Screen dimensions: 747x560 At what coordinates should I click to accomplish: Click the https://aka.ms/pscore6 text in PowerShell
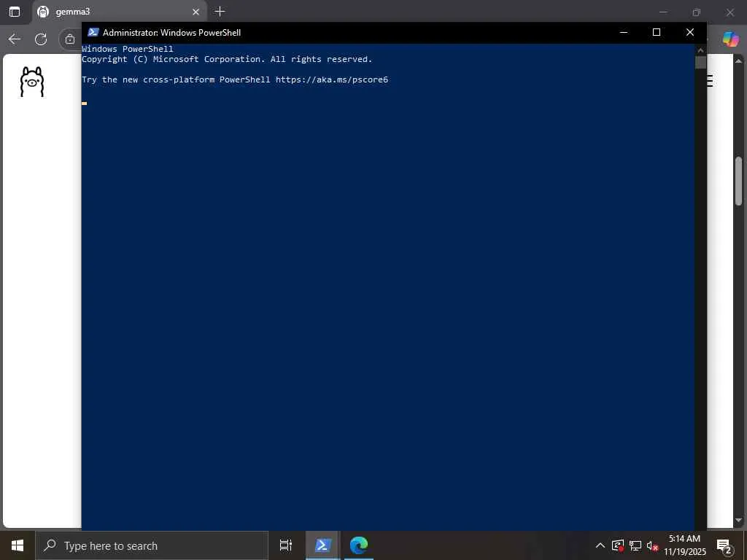click(332, 79)
